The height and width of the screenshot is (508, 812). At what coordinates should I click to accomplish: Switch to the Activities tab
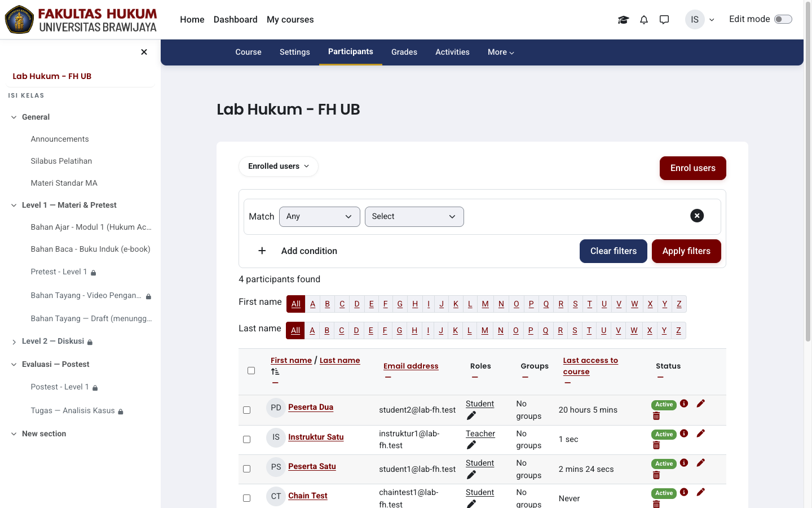452,52
